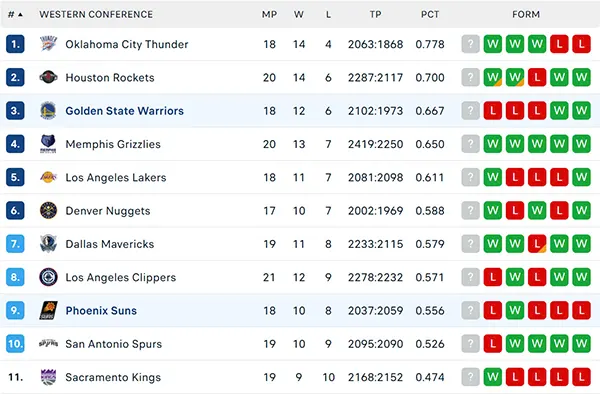Open the Denver Nuggets logo icon

(x=48, y=210)
